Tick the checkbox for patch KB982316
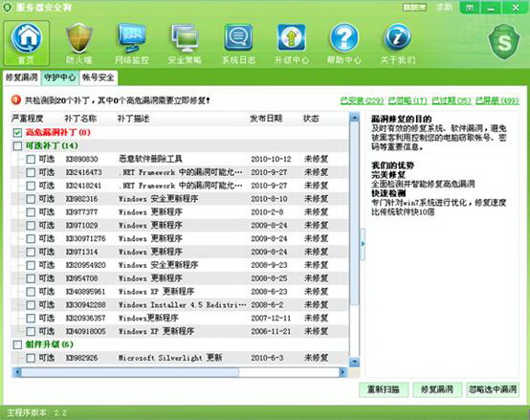 point(31,199)
